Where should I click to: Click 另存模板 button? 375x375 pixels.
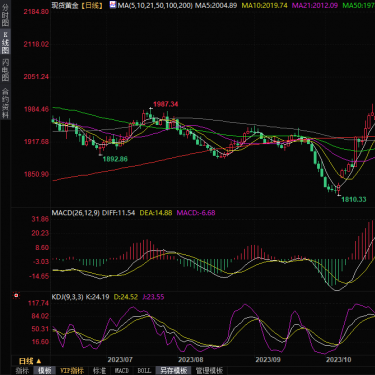tap(173, 371)
